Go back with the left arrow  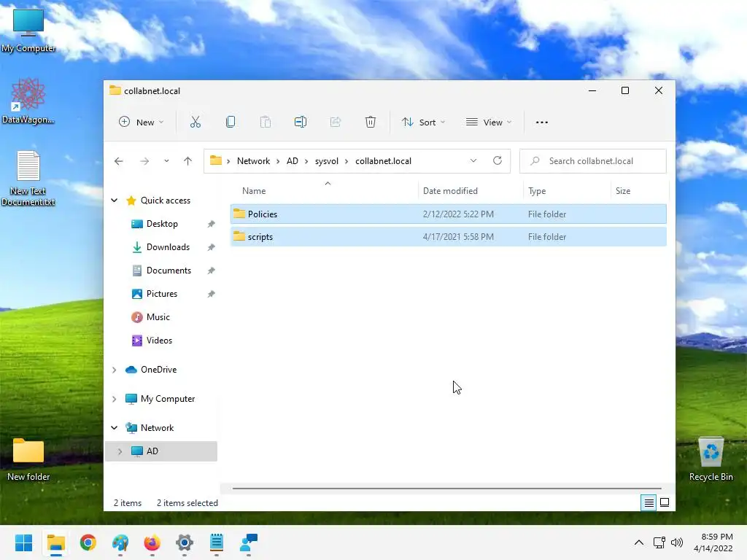(x=119, y=161)
